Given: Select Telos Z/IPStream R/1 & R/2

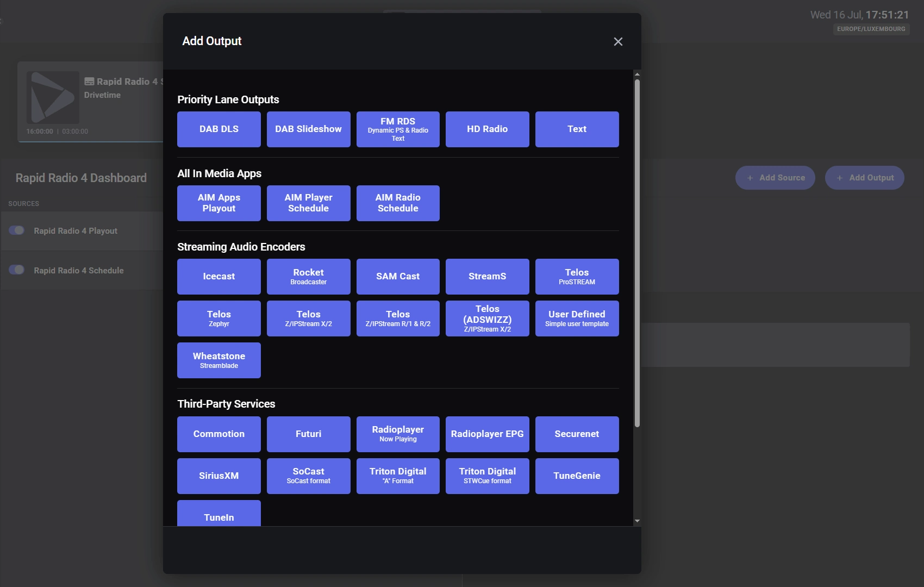Looking at the screenshot, I should pyautogui.click(x=398, y=319).
